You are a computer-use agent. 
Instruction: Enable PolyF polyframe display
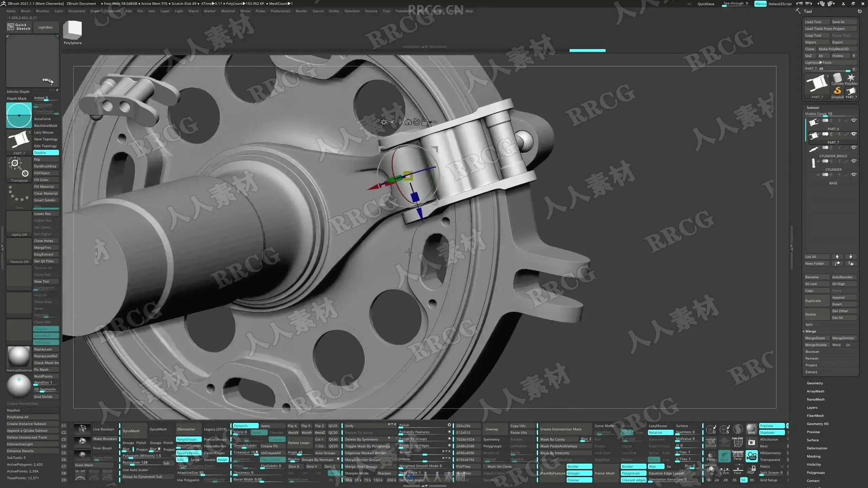[x=738, y=443]
